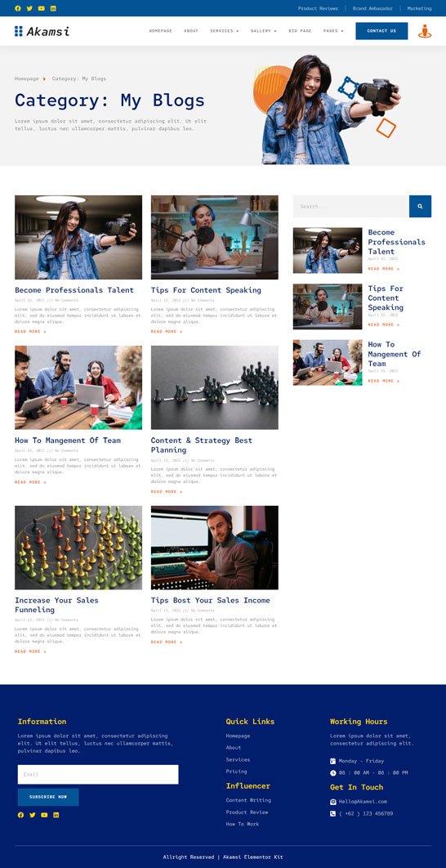Open the Facebook icon in top bar

coord(18,8)
